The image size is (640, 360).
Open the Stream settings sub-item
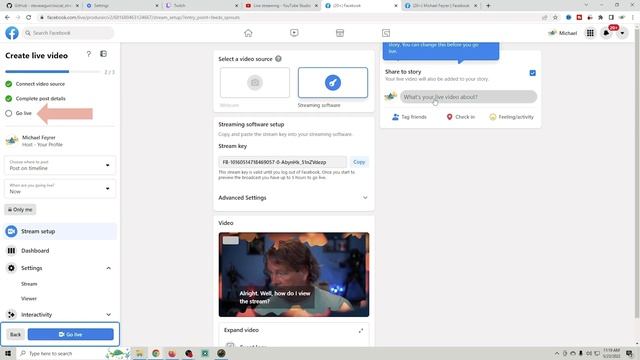(x=29, y=284)
